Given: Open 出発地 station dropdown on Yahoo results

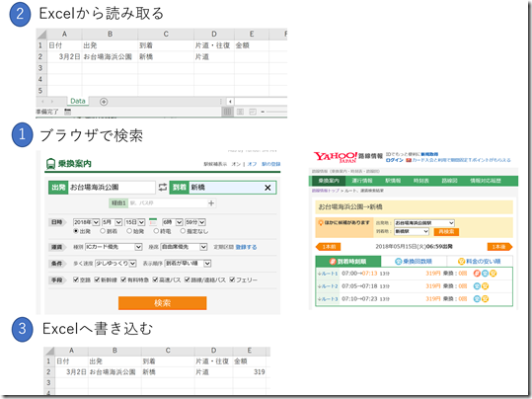Looking at the screenshot, I should pos(424,223).
